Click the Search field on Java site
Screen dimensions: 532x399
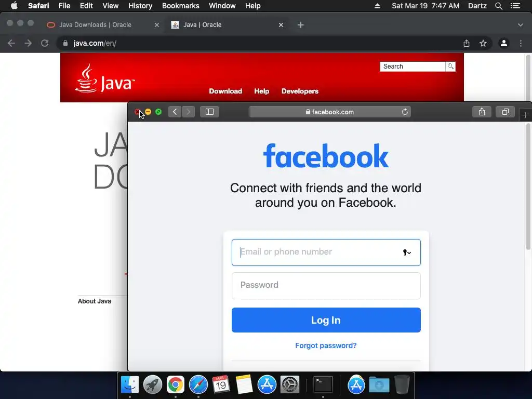[x=413, y=66]
